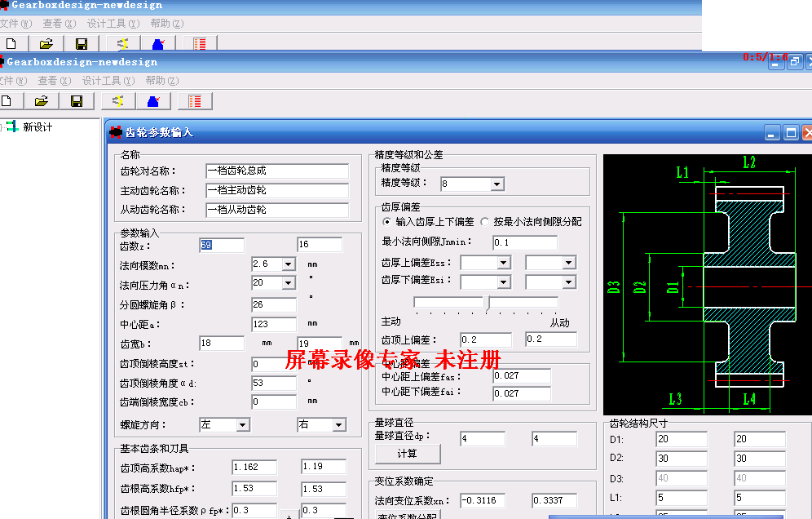Click the 齿端倒棱宽度cb field
The width and height of the screenshot is (812, 519).
point(274,401)
